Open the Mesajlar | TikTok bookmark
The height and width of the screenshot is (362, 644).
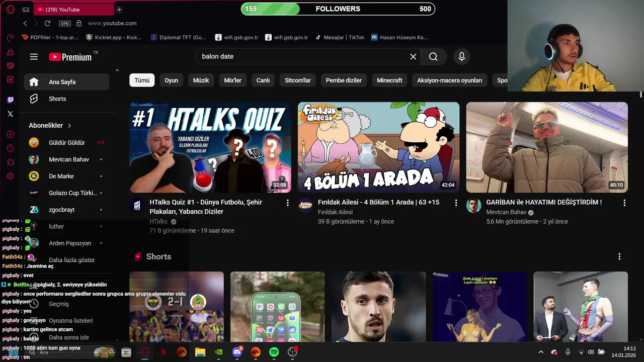pyautogui.click(x=340, y=37)
